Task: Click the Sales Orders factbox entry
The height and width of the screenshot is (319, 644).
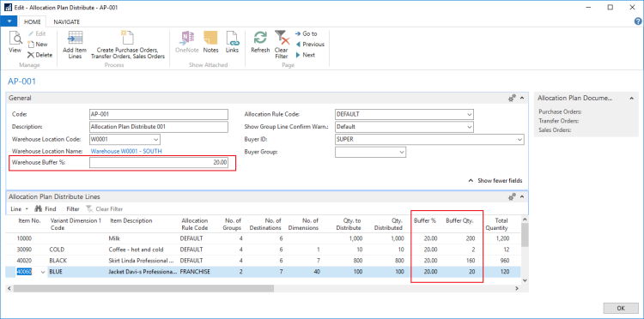Action: (x=556, y=130)
